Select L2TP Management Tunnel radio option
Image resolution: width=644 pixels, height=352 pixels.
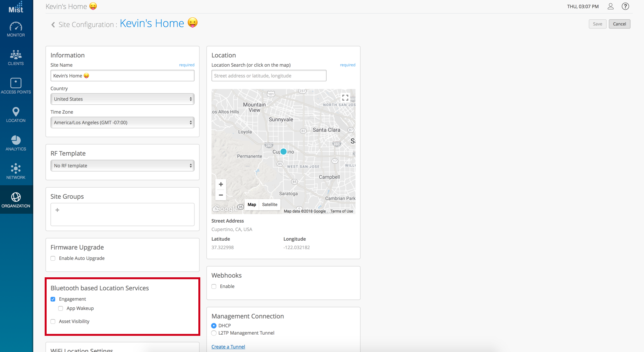(214, 333)
